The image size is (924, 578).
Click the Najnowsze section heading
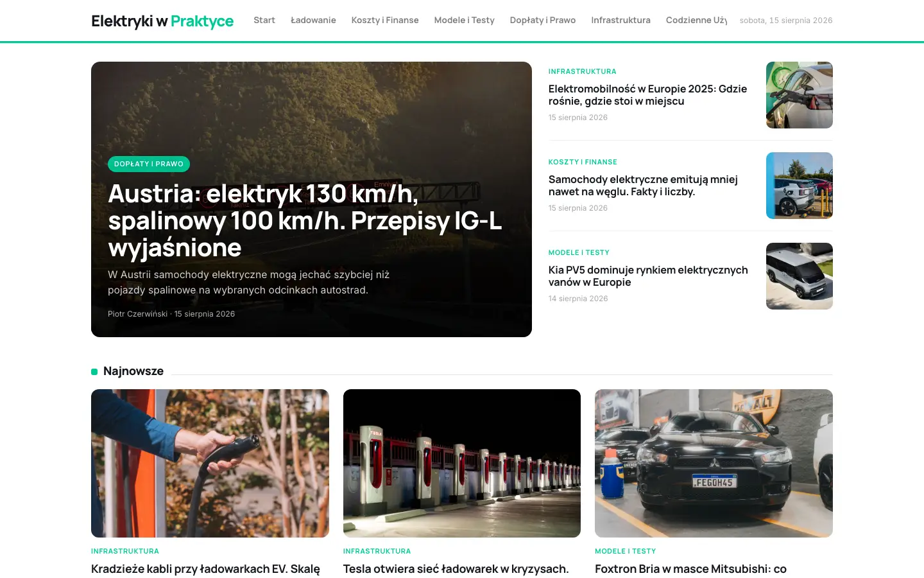pos(133,371)
